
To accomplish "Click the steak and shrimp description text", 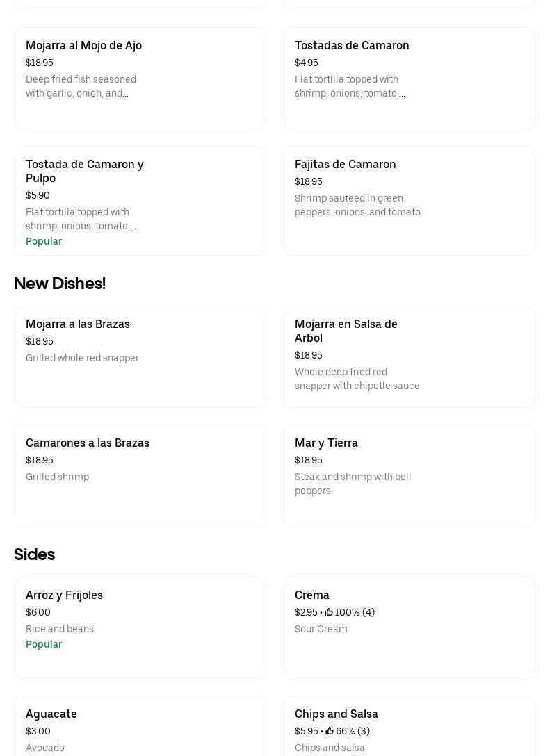I will pyautogui.click(x=353, y=484).
